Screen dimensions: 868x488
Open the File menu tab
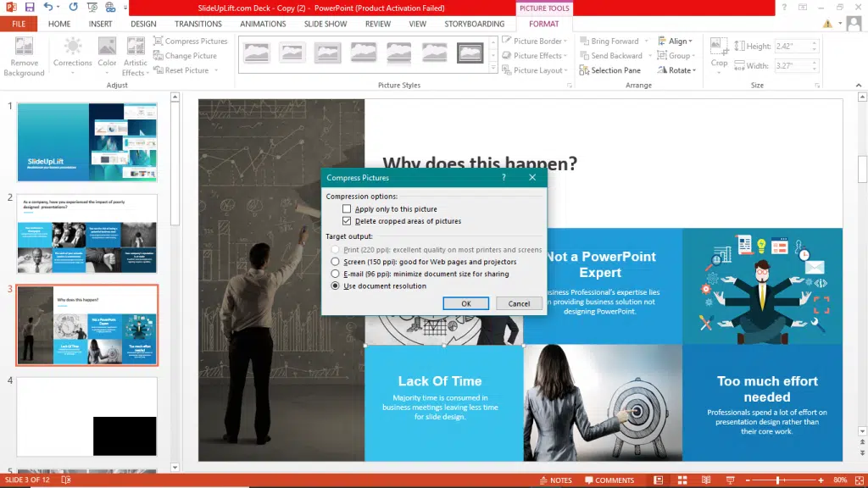pyautogui.click(x=18, y=24)
